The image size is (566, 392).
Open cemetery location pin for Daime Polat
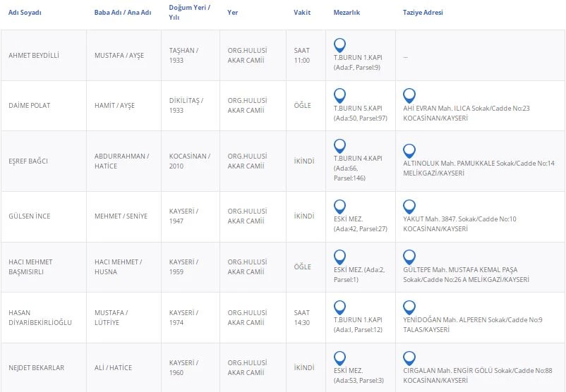click(339, 95)
